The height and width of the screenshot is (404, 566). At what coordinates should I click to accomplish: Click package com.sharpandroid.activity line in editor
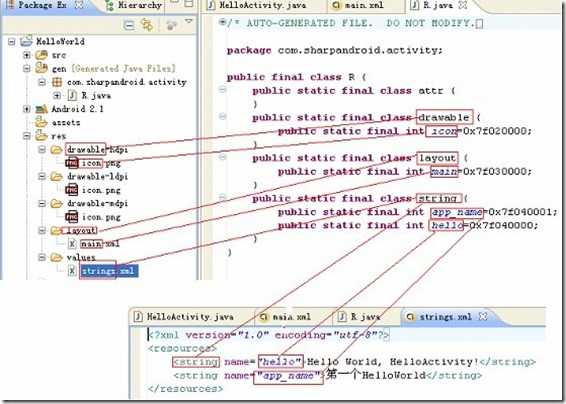pyautogui.click(x=334, y=50)
